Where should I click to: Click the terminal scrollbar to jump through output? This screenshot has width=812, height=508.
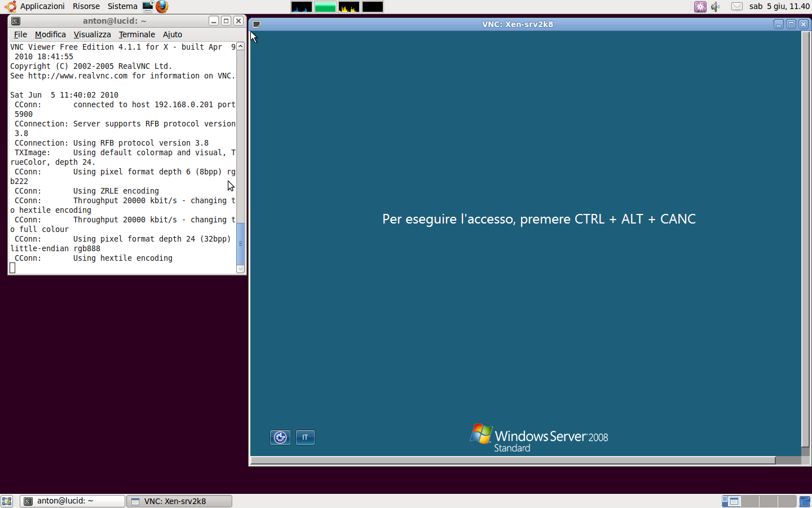(x=240, y=243)
